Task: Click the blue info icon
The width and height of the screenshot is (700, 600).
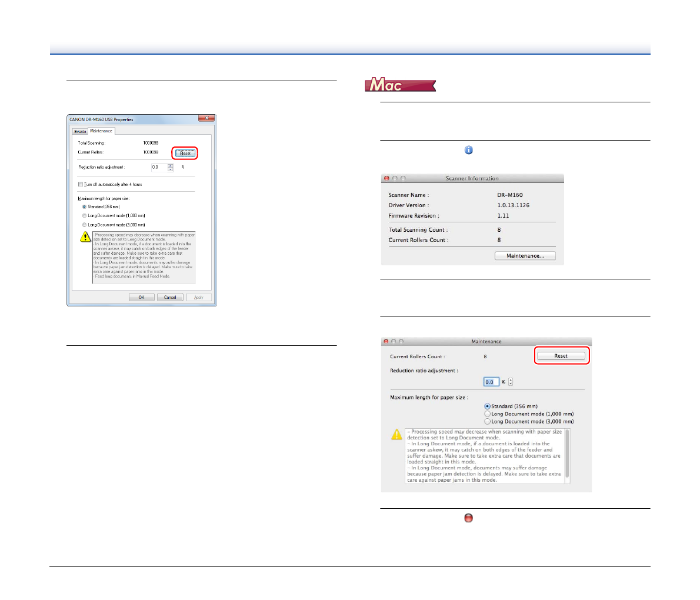Action: tap(468, 151)
